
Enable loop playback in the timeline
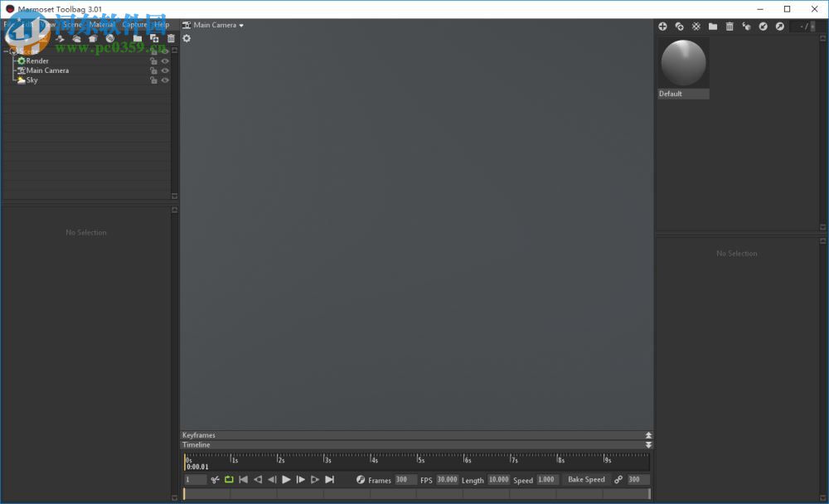(230, 479)
